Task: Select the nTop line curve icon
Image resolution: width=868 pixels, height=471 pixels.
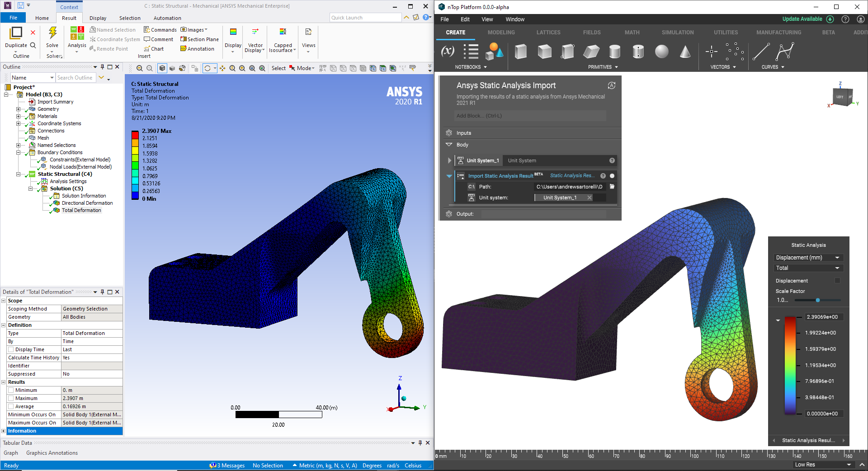Action: 761,52
